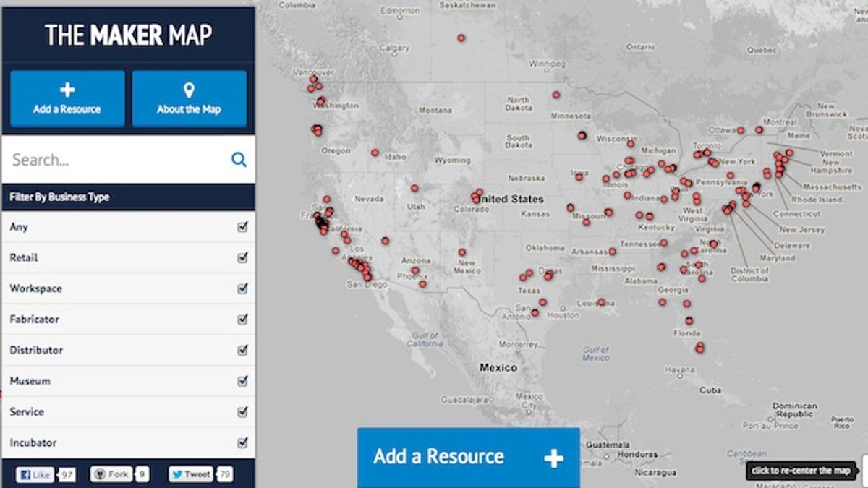This screenshot has height=488, width=868.
Task: Toggle the Distributor filter checkbox
Action: 242,350
